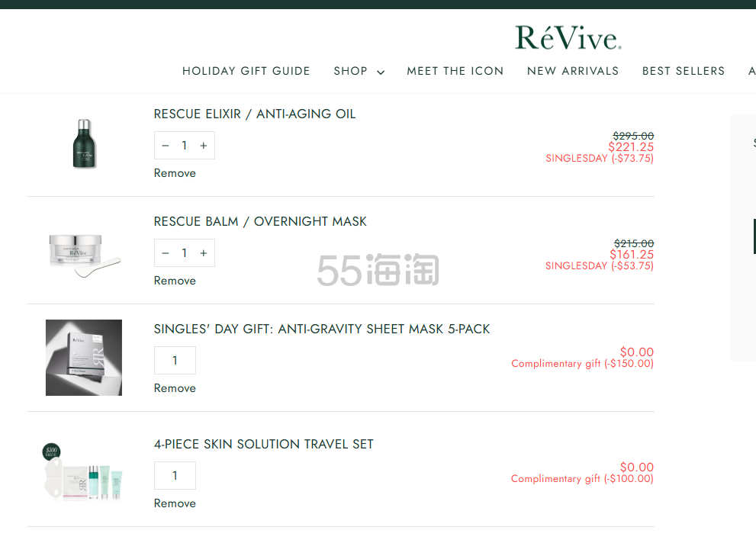
Task: Navigate to Best Sellers
Action: coord(683,71)
